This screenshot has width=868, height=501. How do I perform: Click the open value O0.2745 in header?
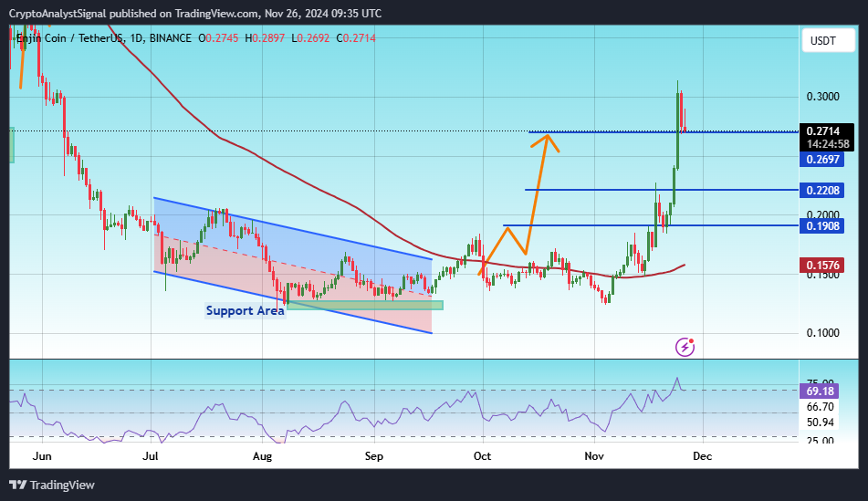point(218,38)
